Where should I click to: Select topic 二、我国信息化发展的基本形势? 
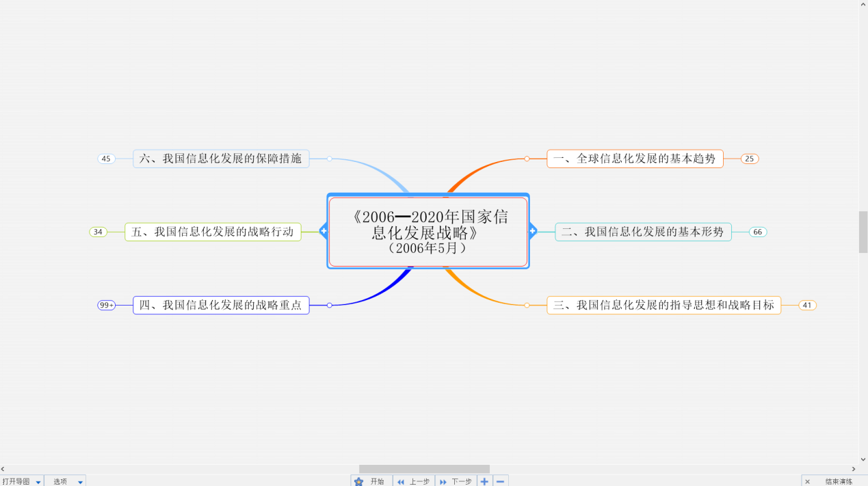click(x=643, y=232)
